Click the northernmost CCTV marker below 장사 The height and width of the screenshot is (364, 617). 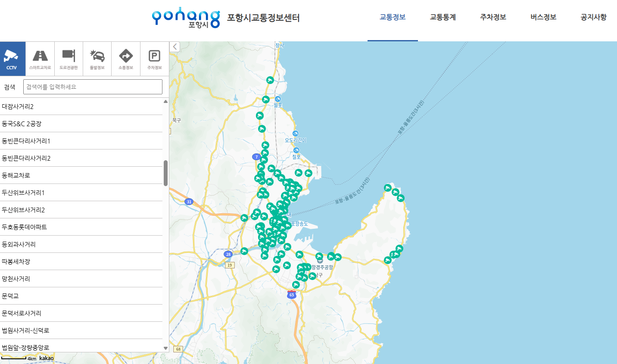[270, 80]
